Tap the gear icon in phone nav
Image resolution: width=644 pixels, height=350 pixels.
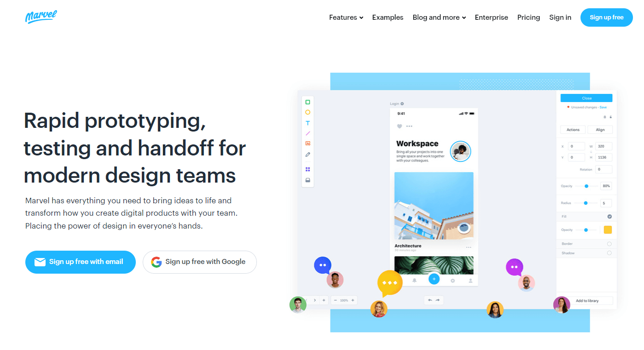coord(453,280)
